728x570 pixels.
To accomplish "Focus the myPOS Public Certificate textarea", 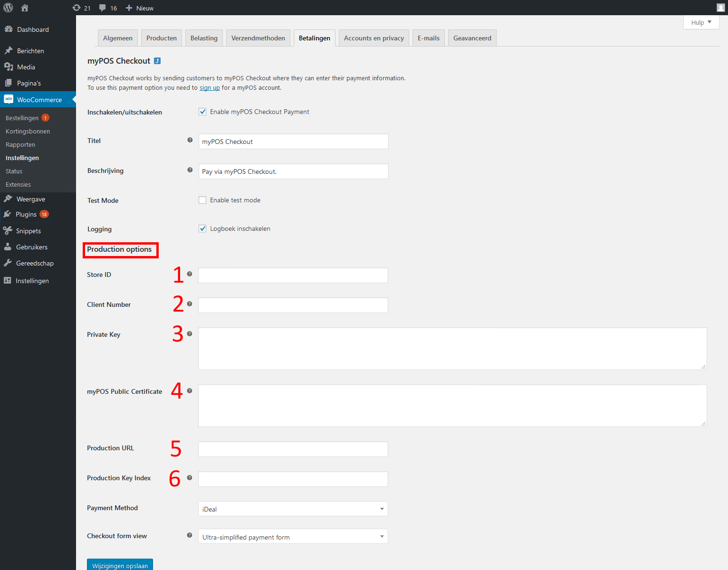I will [452, 406].
